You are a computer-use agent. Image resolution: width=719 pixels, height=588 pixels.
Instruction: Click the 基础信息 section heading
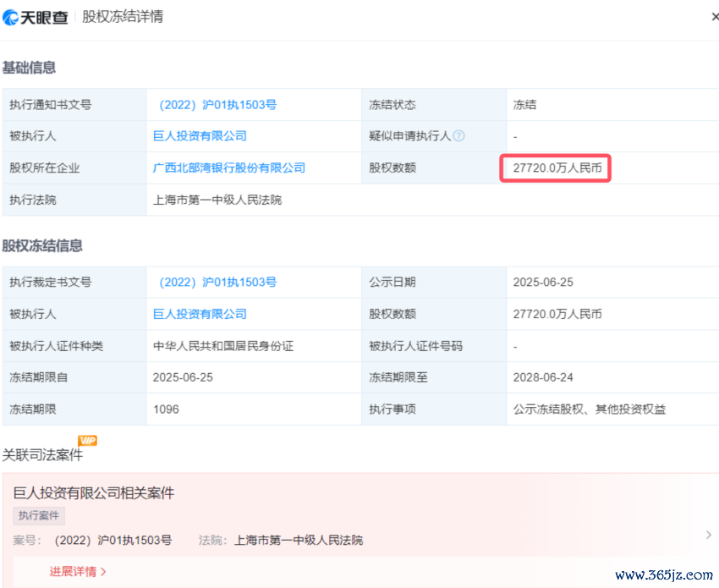point(29,68)
